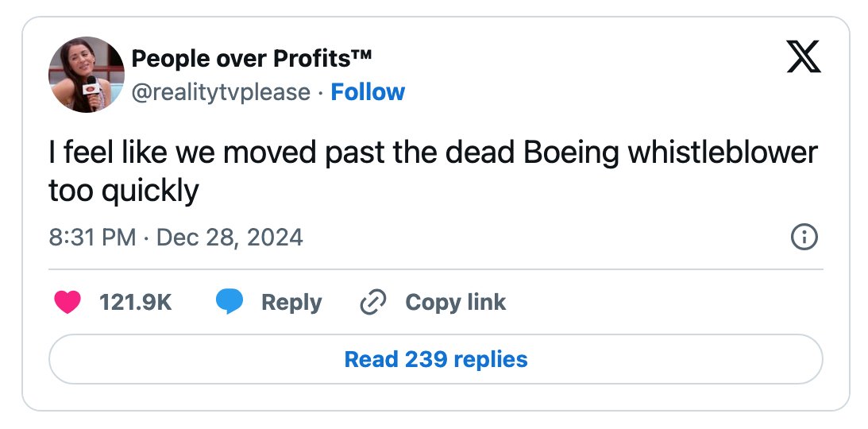Click the X logo icon

803,56
